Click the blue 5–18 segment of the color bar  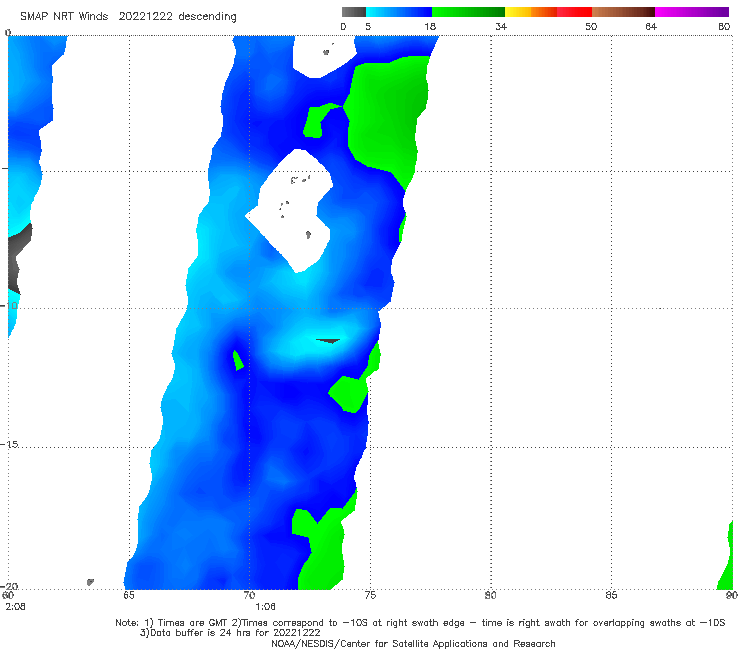coord(399,12)
